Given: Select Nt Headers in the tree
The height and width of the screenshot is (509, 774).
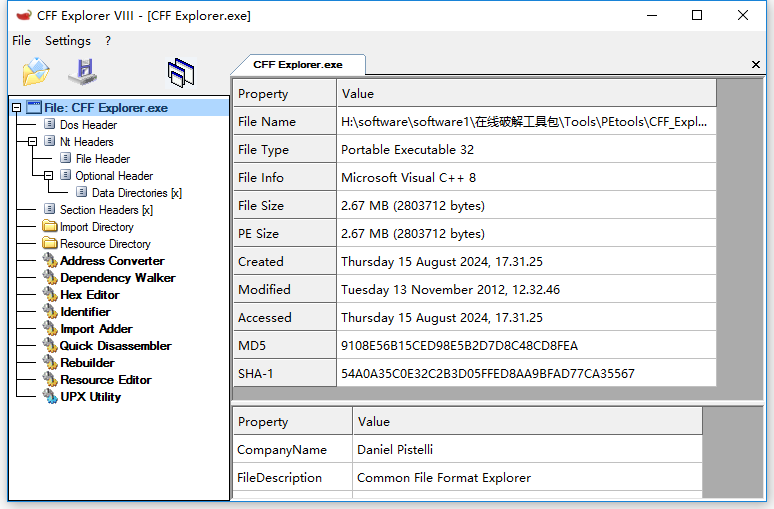Looking at the screenshot, I should tap(86, 142).
